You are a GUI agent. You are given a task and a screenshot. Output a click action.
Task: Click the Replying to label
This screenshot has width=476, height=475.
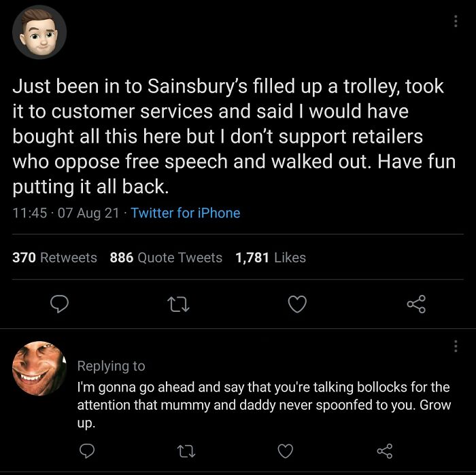(111, 366)
